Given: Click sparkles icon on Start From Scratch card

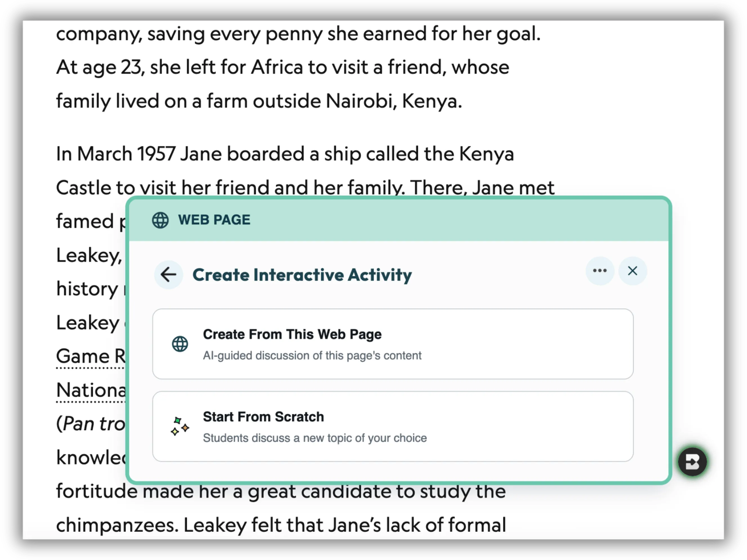Looking at the screenshot, I should 180,426.
